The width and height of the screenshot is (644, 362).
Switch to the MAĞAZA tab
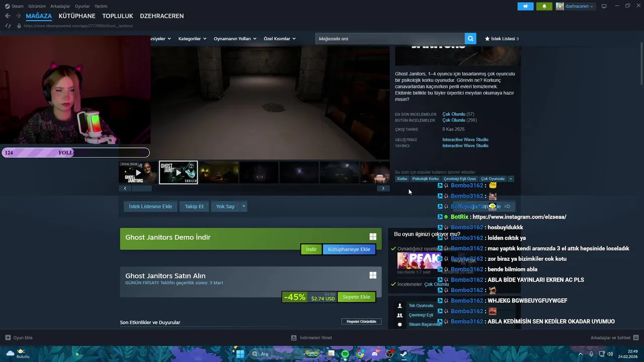[39, 16]
